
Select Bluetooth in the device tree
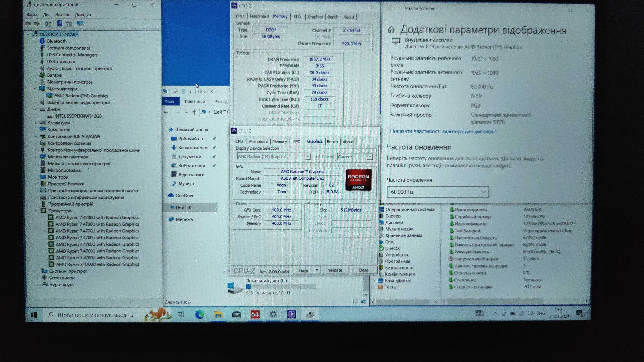tap(57, 41)
